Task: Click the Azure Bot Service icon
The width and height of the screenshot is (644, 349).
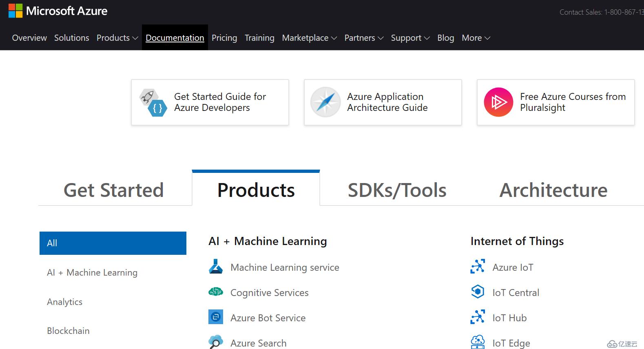Action: tap(216, 317)
